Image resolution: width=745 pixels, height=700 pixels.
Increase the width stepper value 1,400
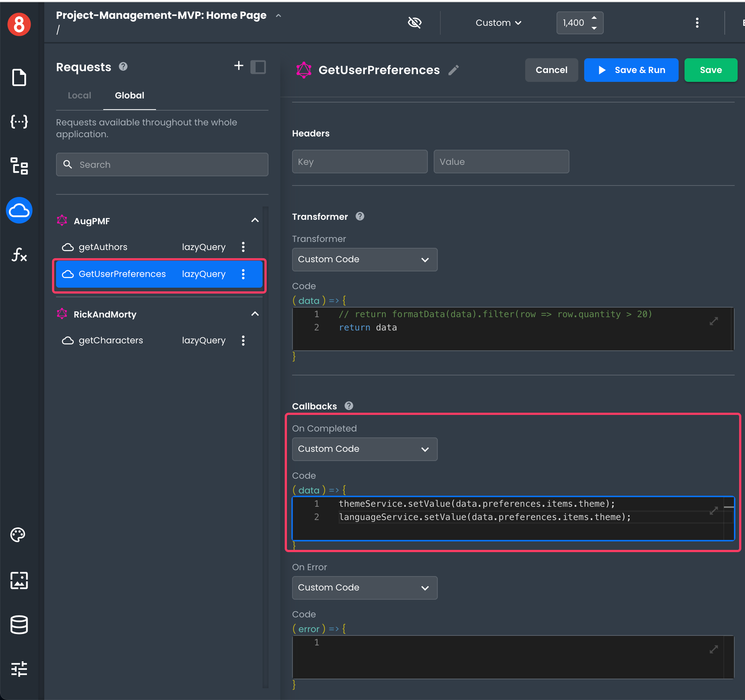point(594,18)
